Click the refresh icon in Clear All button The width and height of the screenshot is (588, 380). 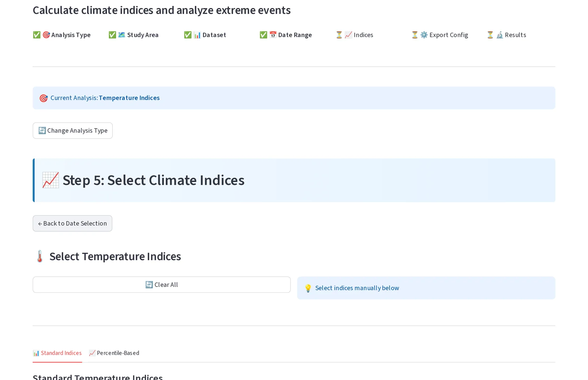coord(149,285)
